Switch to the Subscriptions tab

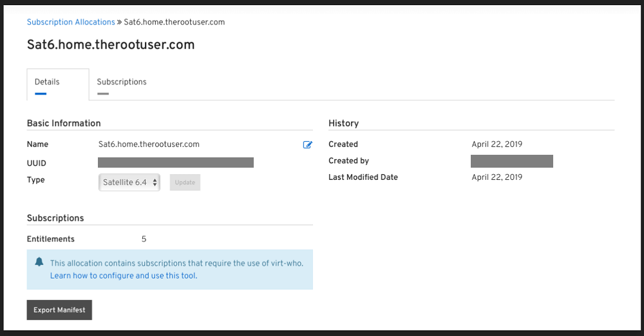point(121,82)
